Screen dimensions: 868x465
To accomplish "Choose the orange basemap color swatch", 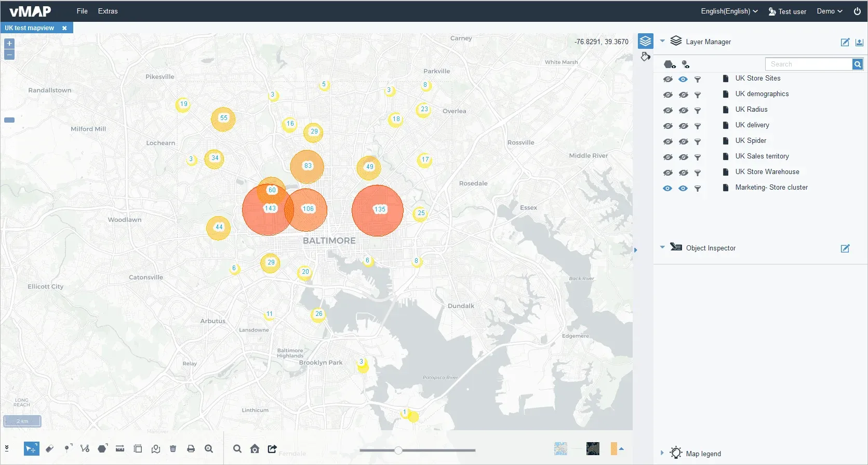I will pyautogui.click(x=613, y=448).
